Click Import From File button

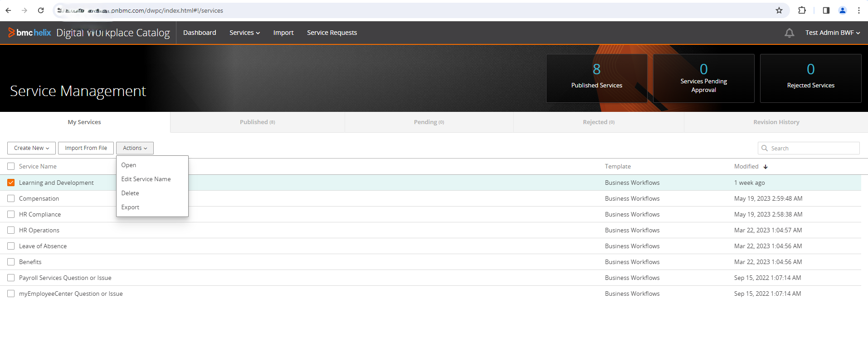[x=86, y=148]
